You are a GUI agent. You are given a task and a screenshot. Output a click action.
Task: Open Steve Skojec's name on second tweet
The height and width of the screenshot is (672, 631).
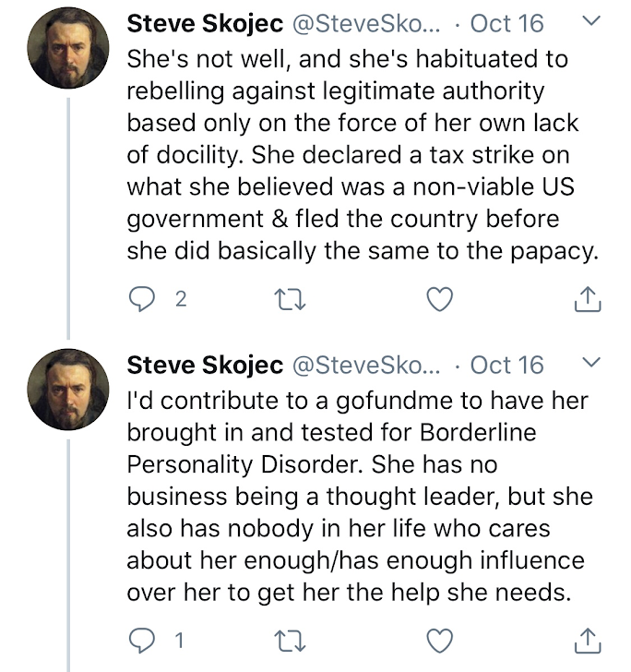[205, 364]
